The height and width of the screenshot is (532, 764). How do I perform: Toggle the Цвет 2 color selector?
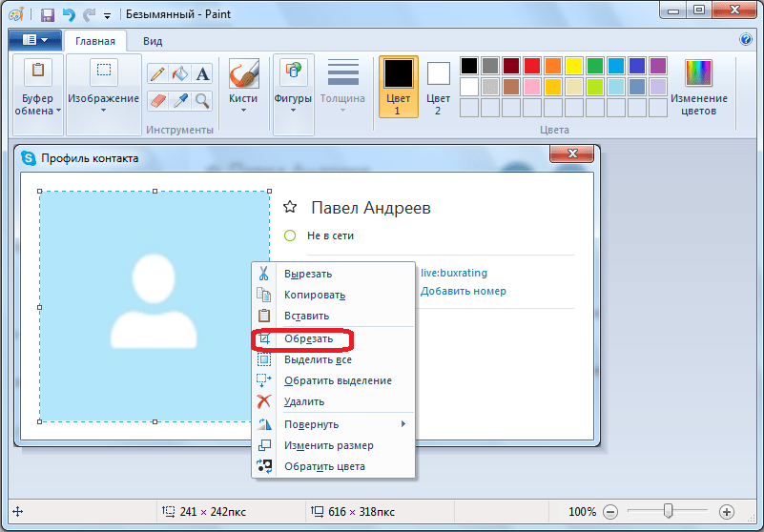[x=438, y=86]
